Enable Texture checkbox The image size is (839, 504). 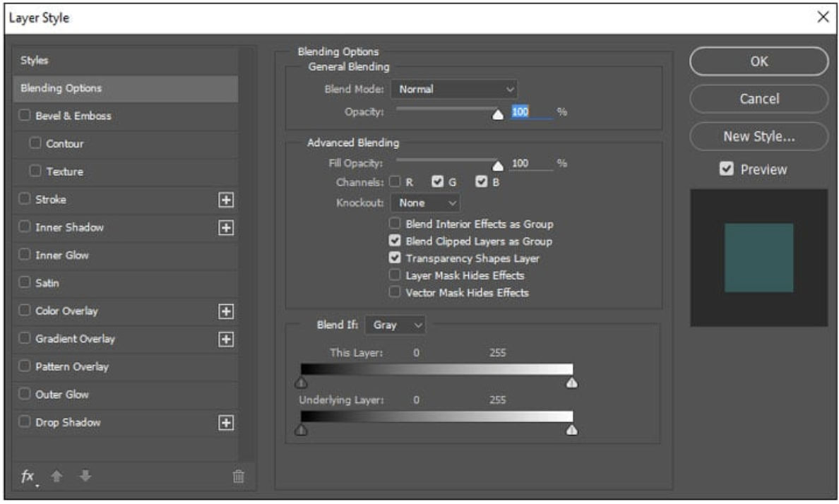pos(35,171)
